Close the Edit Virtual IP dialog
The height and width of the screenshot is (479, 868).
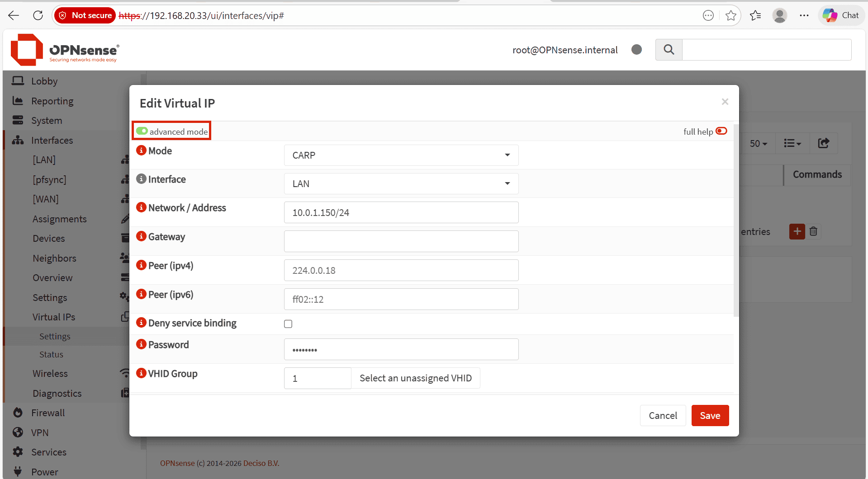(725, 102)
